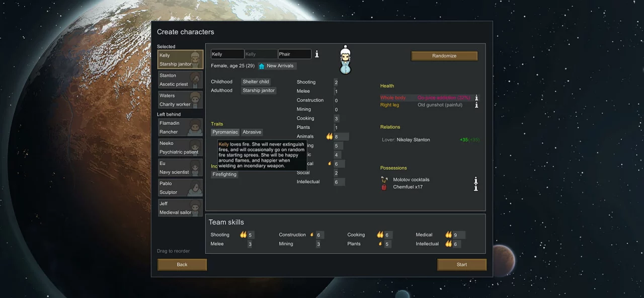The width and height of the screenshot is (644, 298).
Task: Open info icon for Old gunshot row
Action: [x=476, y=105]
